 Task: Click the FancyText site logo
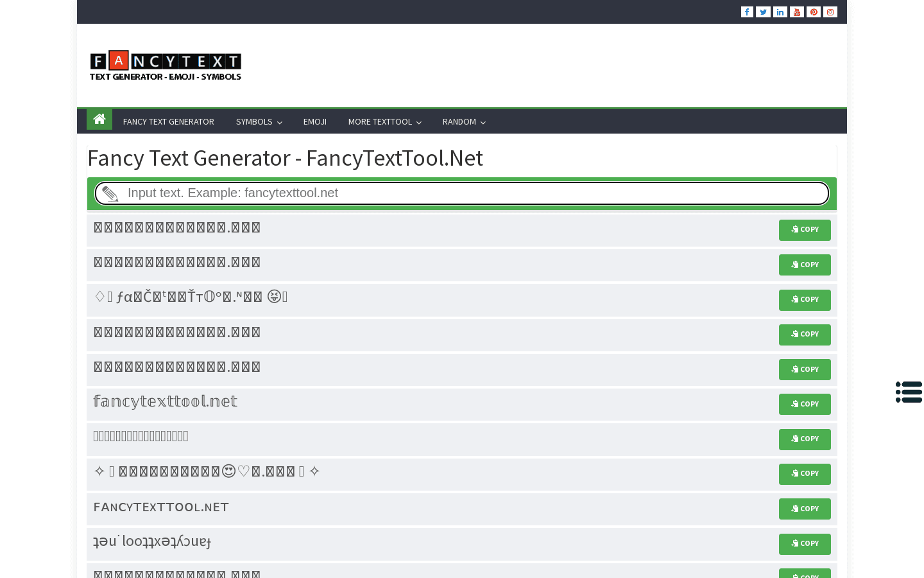point(166,66)
